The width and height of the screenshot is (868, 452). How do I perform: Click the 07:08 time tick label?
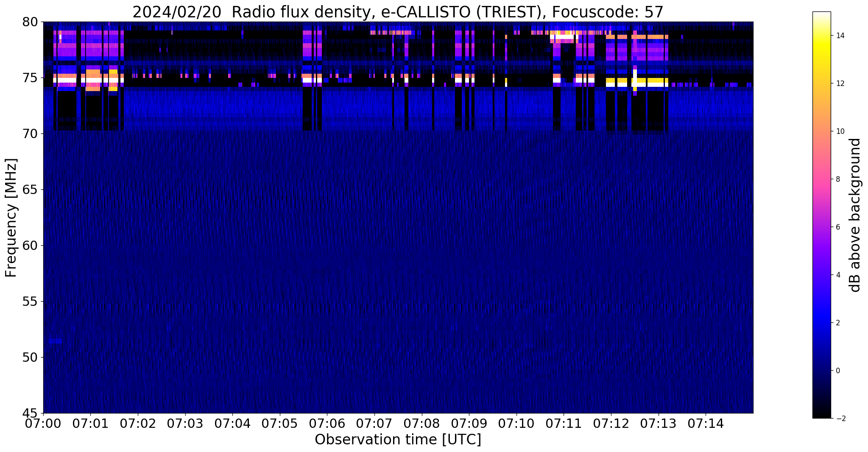pyautogui.click(x=422, y=423)
